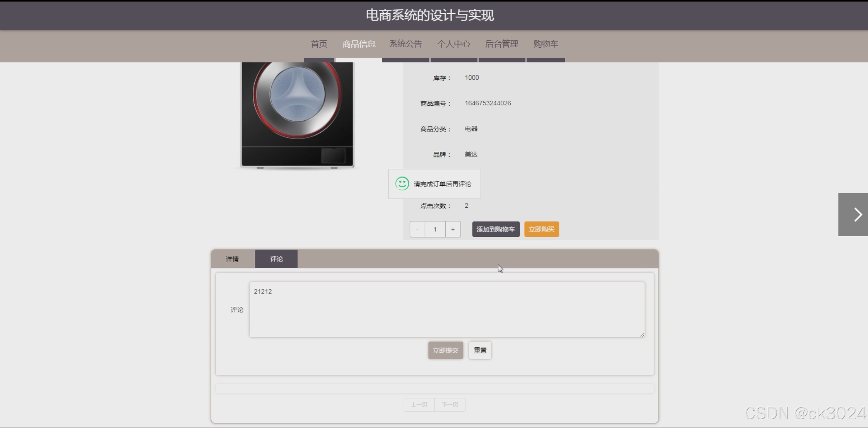The height and width of the screenshot is (428, 868).
Task: Click inside the comment text area
Action: pyautogui.click(x=446, y=310)
